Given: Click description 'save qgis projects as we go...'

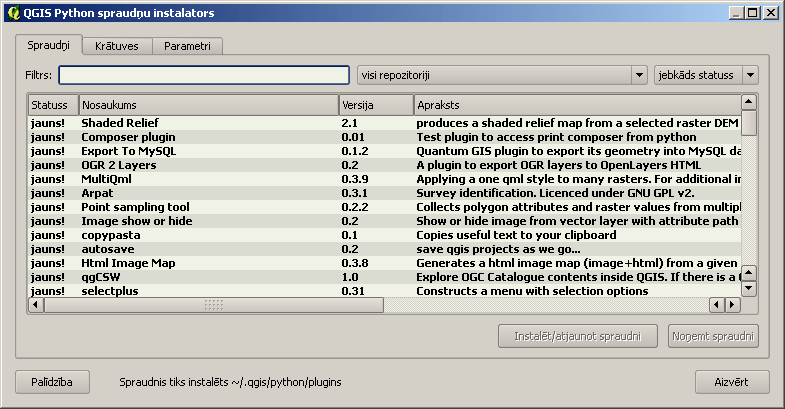Looking at the screenshot, I should click(x=498, y=249).
